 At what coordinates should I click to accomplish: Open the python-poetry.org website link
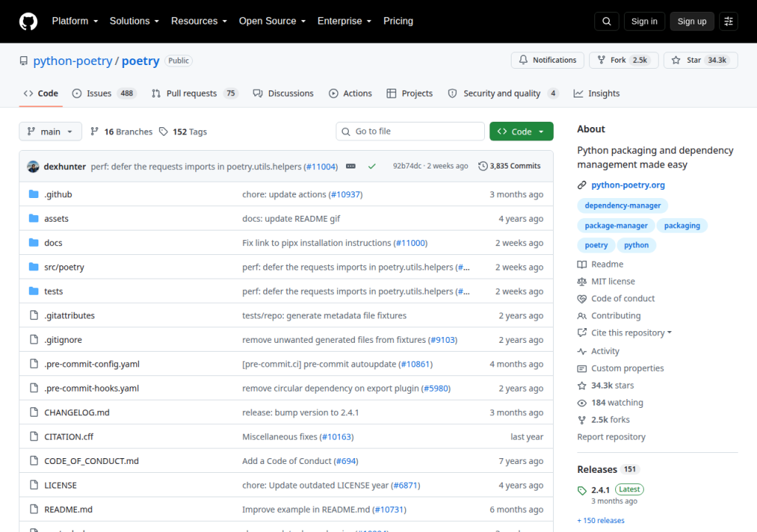click(628, 185)
